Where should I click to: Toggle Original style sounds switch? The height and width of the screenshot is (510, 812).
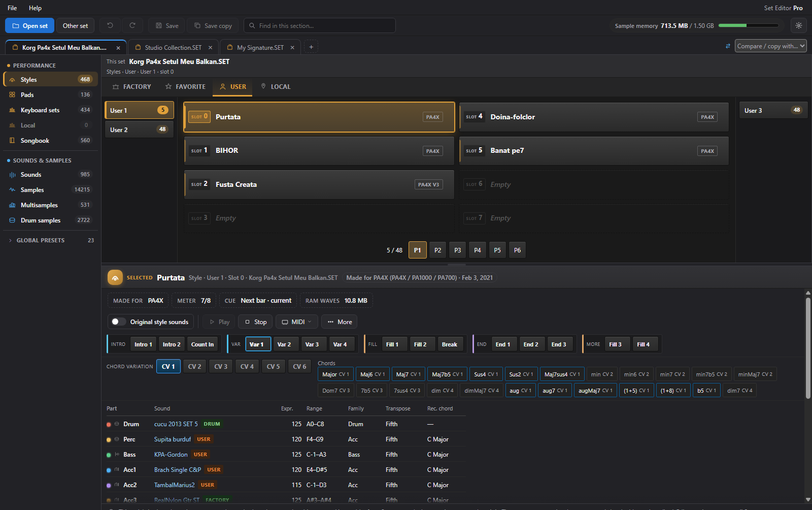(118, 322)
